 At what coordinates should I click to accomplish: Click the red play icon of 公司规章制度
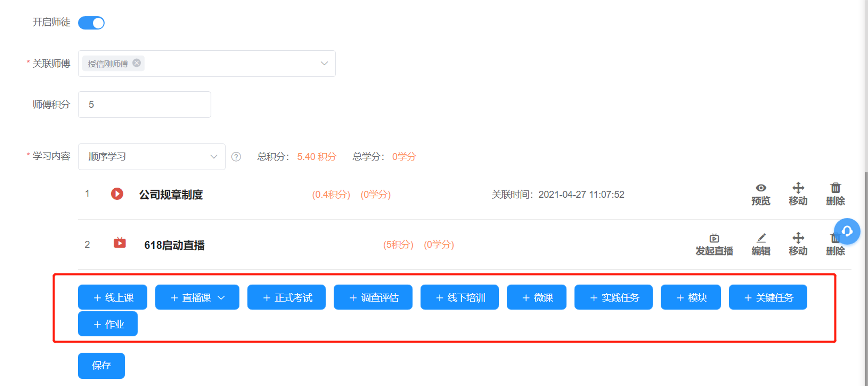point(117,194)
